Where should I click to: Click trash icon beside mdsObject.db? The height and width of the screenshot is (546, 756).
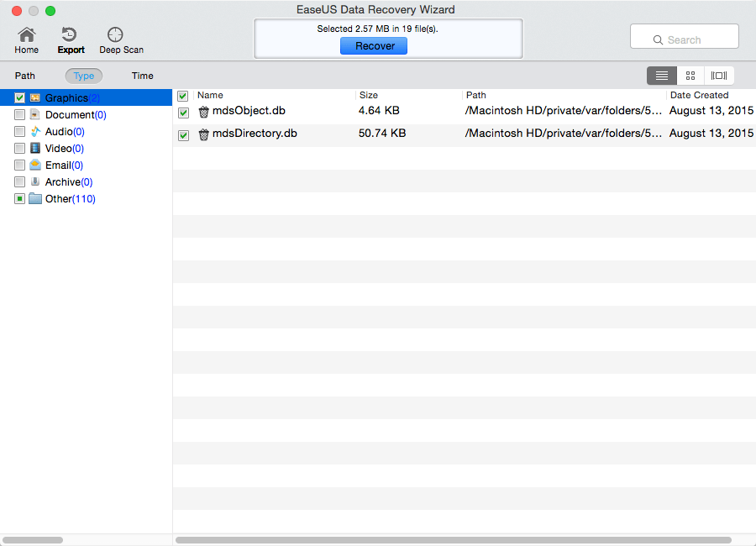tap(204, 112)
